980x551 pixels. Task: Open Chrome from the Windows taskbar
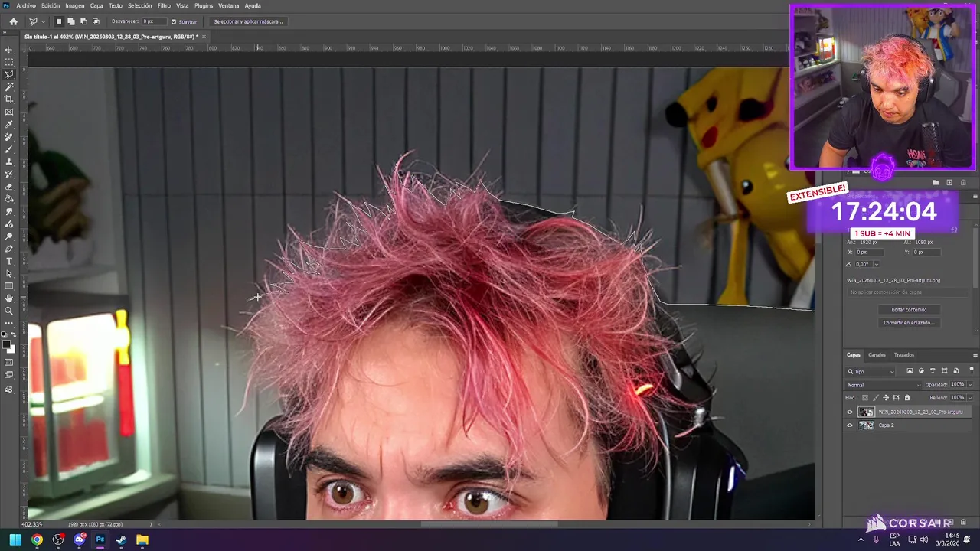click(37, 540)
